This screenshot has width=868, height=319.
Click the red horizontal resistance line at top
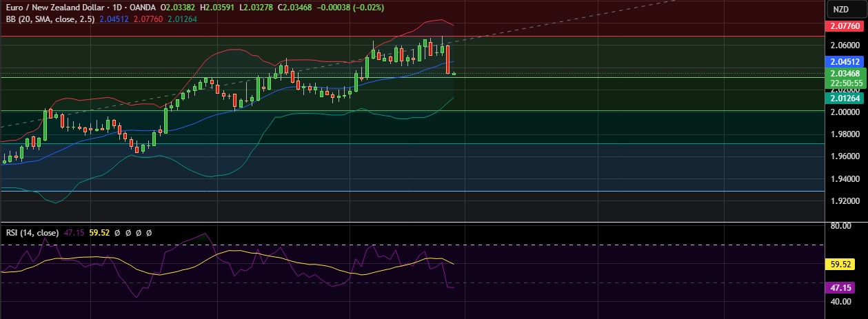pyautogui.click(x=412, y=36)
